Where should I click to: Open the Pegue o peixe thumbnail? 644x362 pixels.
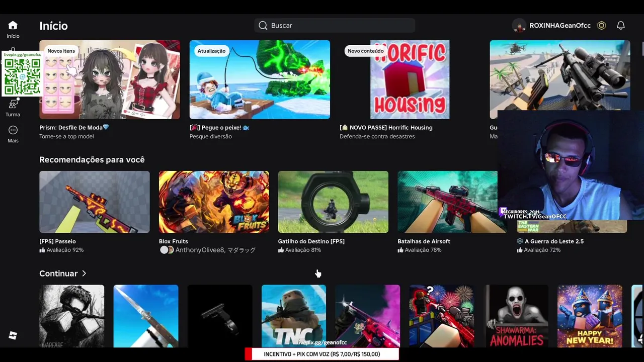[x=260, y=79]
